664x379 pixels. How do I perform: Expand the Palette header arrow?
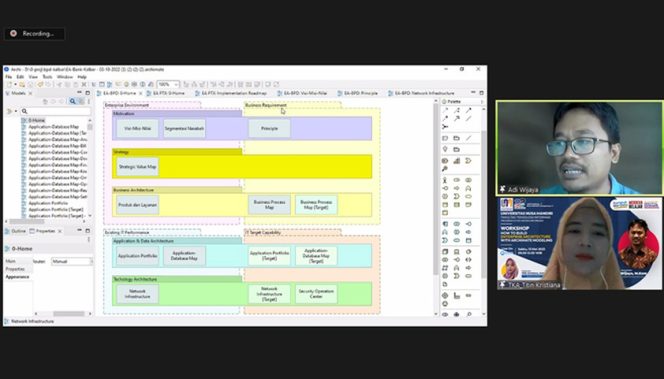481,102
